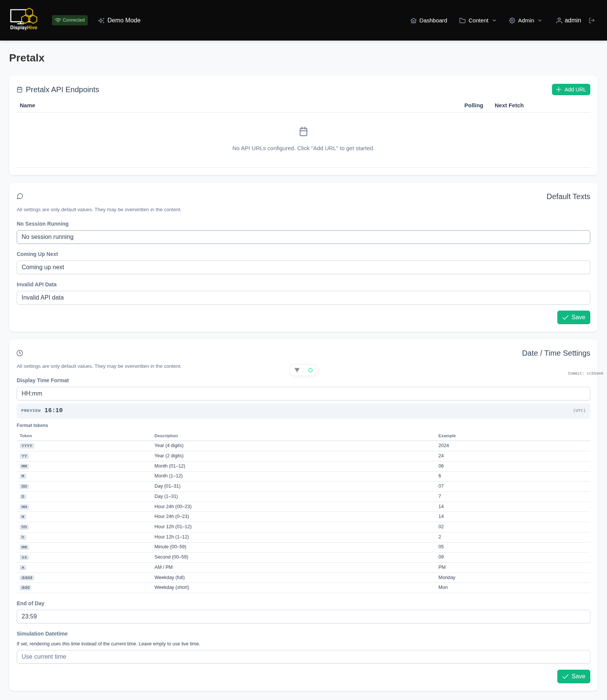Click the devtools inspector target icon
Image resolution: width=607 pixels, height=700 pixels.
(310, 370)
